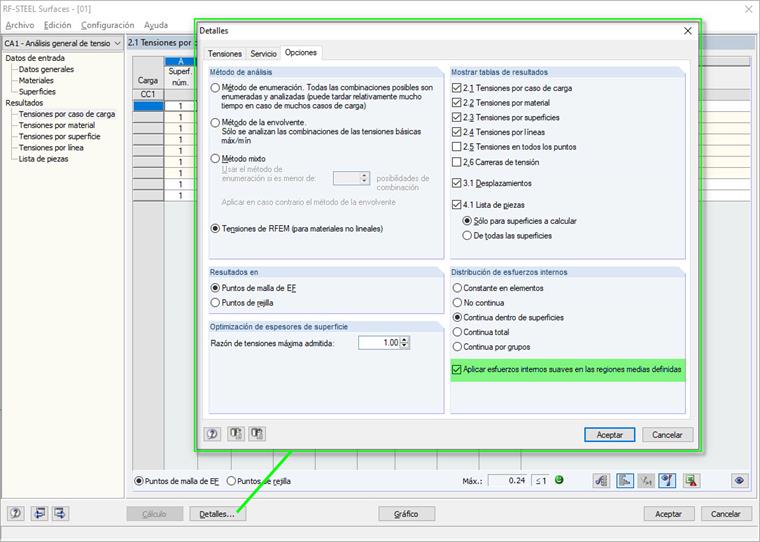760x542 pixels.
Task: Click the grayed Y>1 exceedance filter icon
Action: [646, 481]
